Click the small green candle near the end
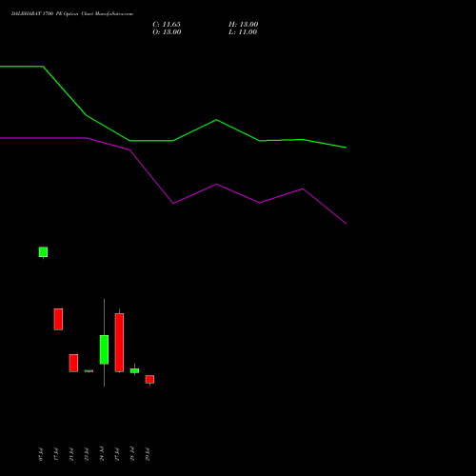476x476 pixels. [134, 370]
